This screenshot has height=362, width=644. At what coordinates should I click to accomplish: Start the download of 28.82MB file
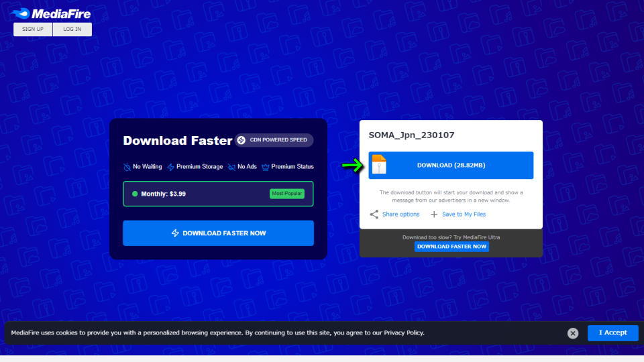(x=451, y=166)
